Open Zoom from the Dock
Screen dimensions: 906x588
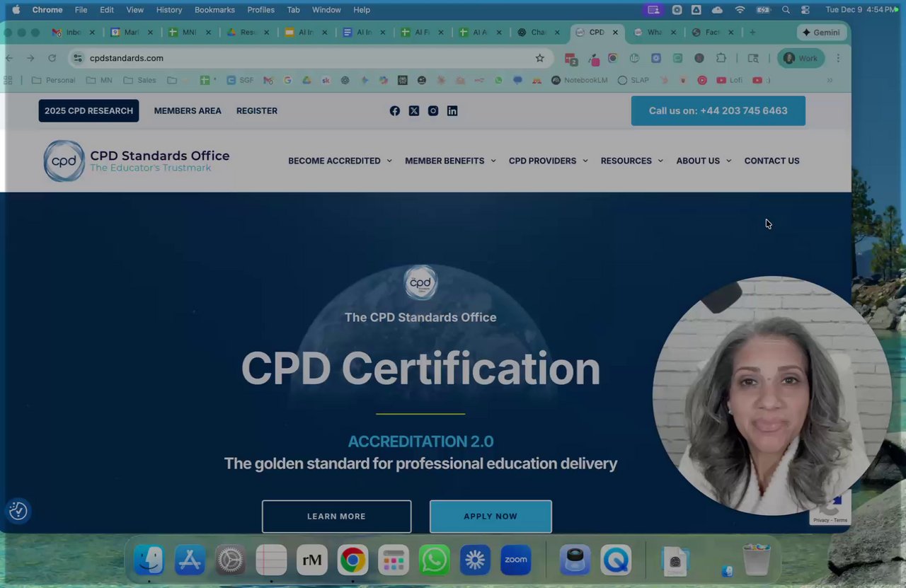click(x=516, y=560)
